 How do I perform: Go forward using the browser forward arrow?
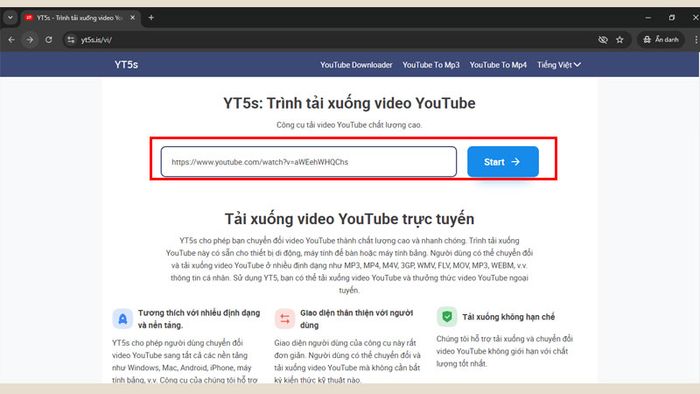(x=30, y=40)
